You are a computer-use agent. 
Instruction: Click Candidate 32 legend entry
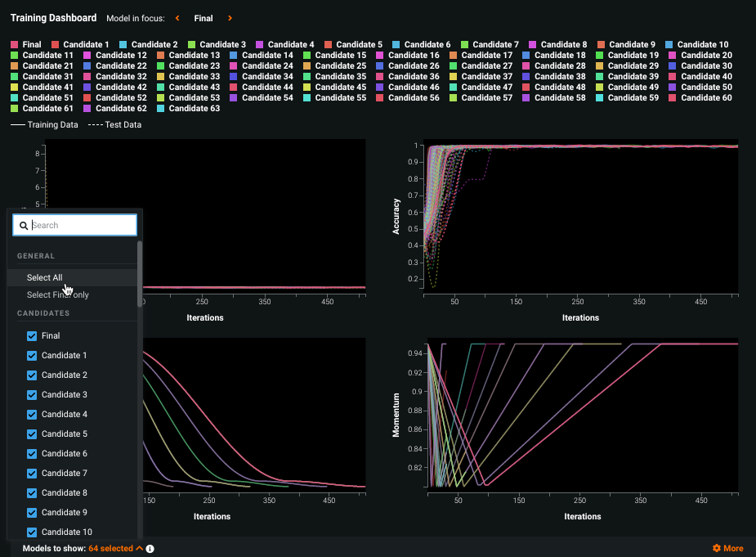(121, 77)
